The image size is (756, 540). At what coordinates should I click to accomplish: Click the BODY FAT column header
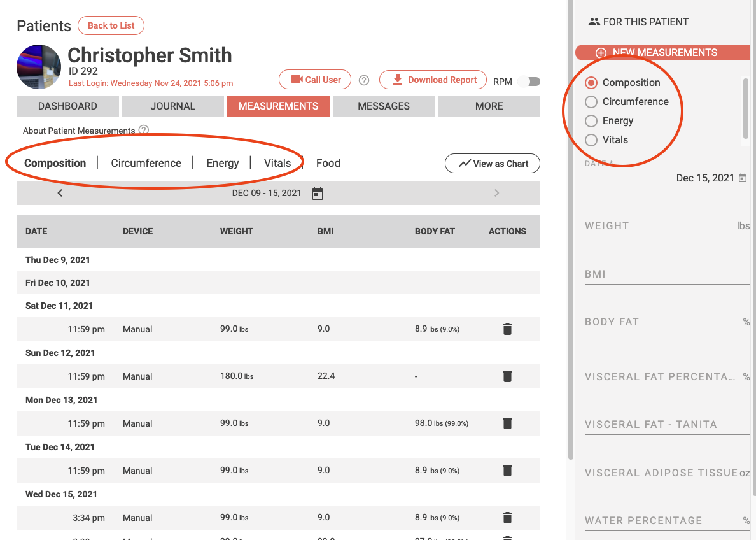(x=435, y=231)
